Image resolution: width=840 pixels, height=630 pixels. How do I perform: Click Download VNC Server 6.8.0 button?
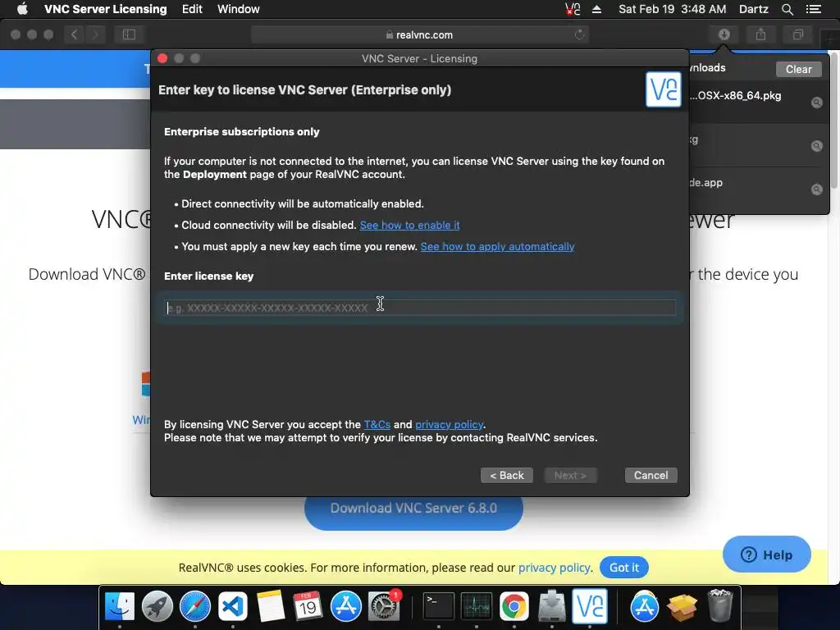point(413,510)
